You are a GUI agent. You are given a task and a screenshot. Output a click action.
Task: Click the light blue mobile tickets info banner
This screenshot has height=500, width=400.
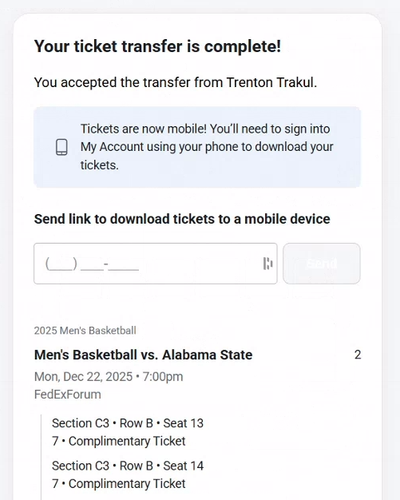click(197, 147)
